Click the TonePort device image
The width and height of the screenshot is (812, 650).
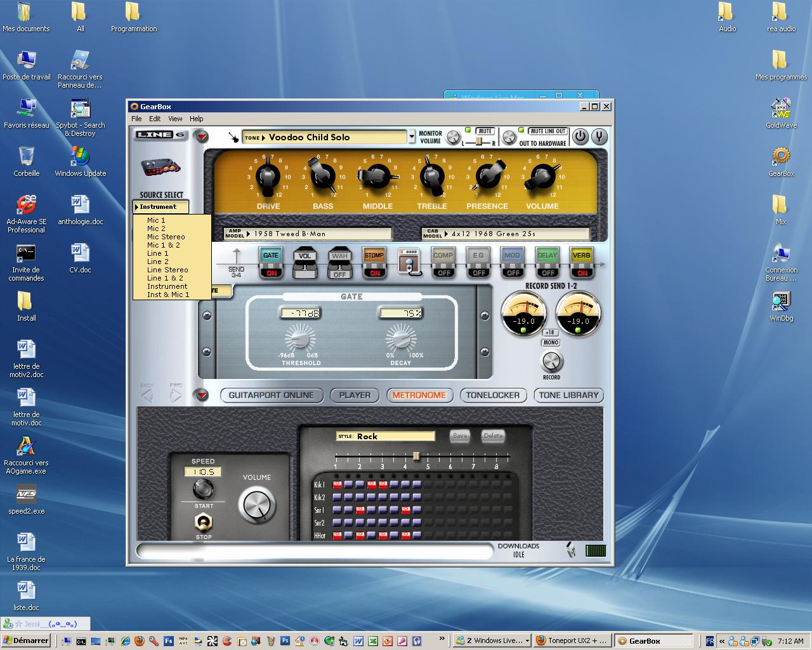coord(160,167)
